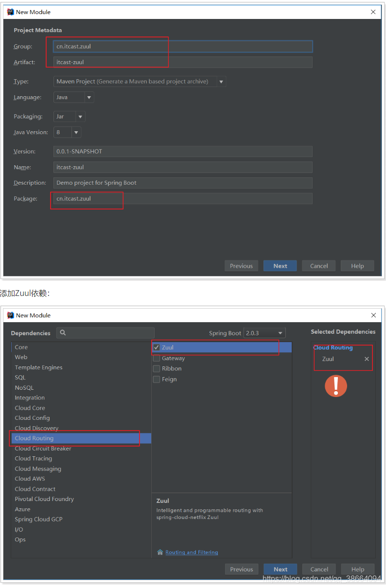Click Cancel in Project Metadata dialog
This screenshot has width=386, height=588.
(x=319, y=266)
